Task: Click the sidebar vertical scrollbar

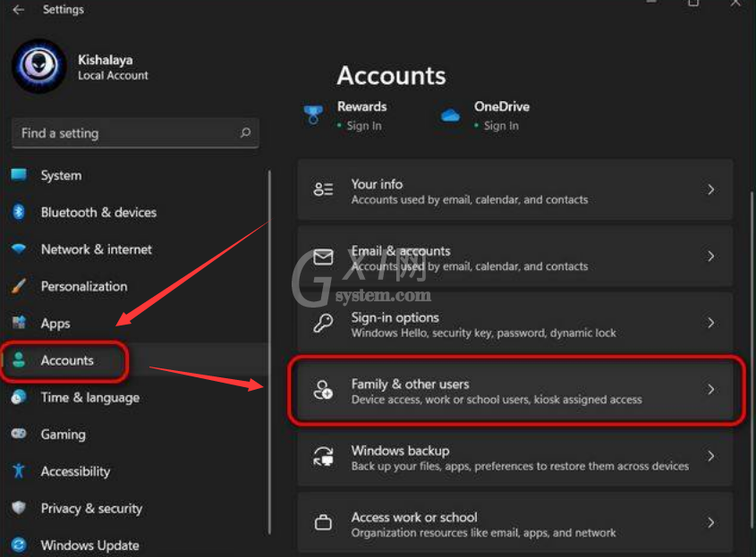Action: click(x=269, y=351)
